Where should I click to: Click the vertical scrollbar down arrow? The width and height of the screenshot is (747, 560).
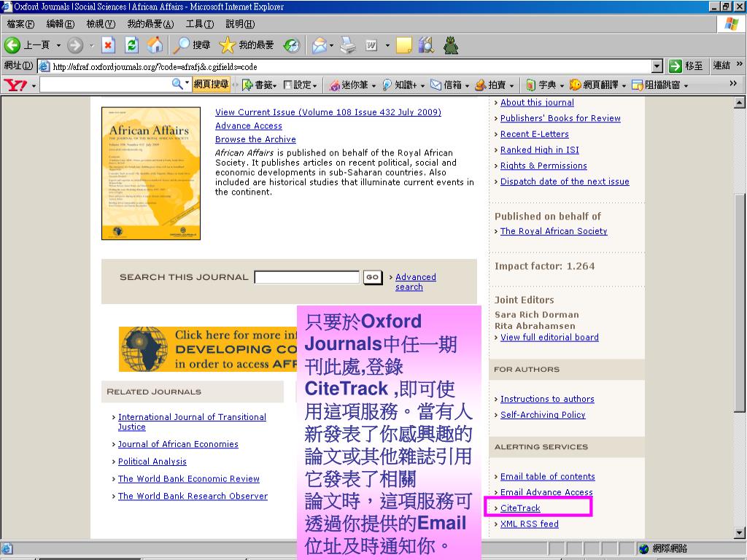click(740, 533)
